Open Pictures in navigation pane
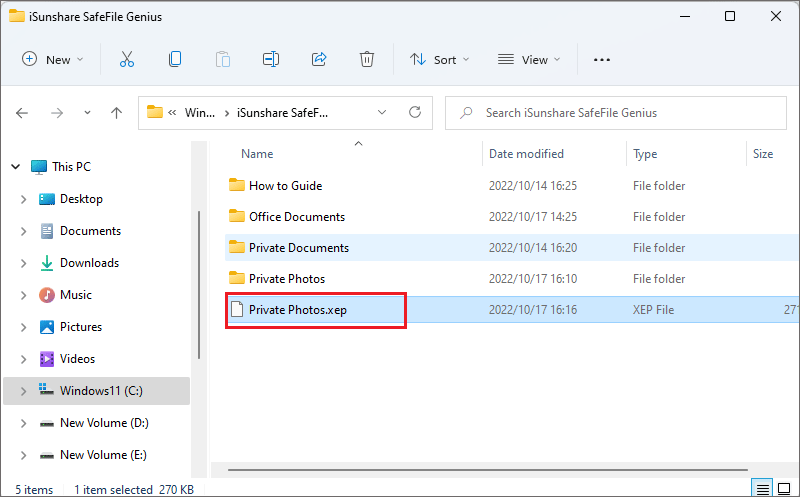800x497 pixels. click(81, 327)
